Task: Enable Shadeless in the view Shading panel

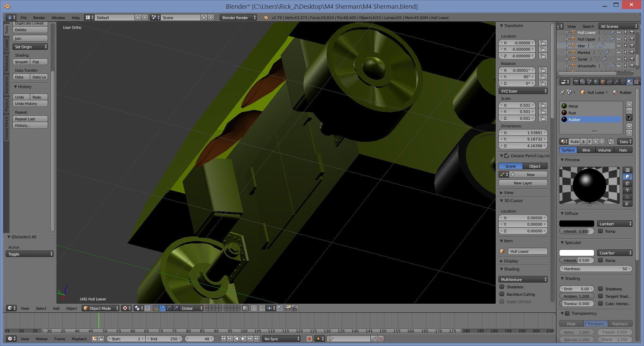Action: tap(502, 287)
